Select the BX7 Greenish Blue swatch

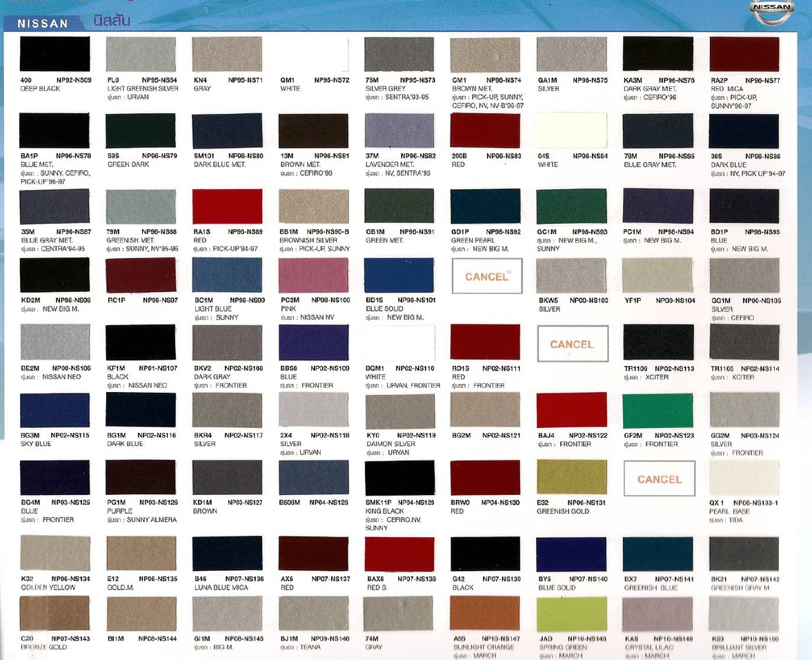point(658,553)
